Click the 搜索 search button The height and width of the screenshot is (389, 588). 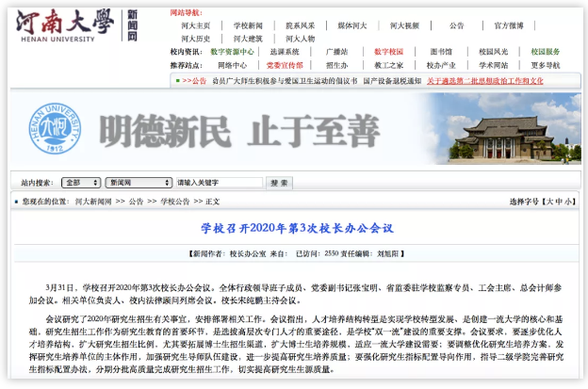[x=279, y=183]
